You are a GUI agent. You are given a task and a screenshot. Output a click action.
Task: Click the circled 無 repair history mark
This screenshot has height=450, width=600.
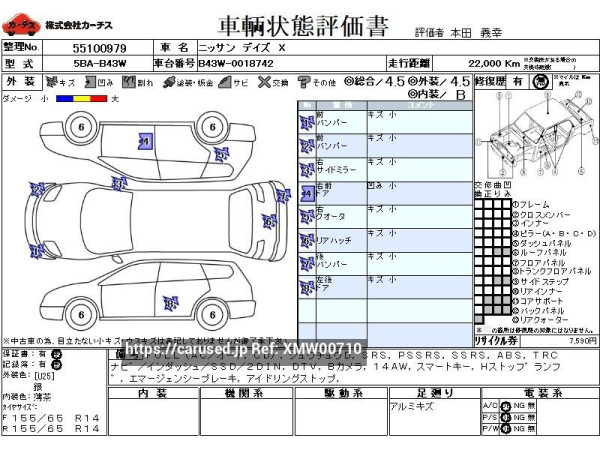click(540, 82)
